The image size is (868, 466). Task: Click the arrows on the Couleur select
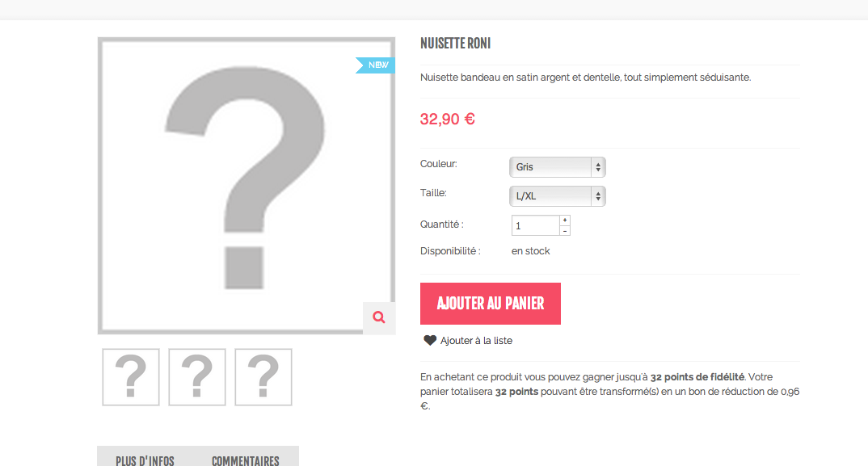coord(598,167)
